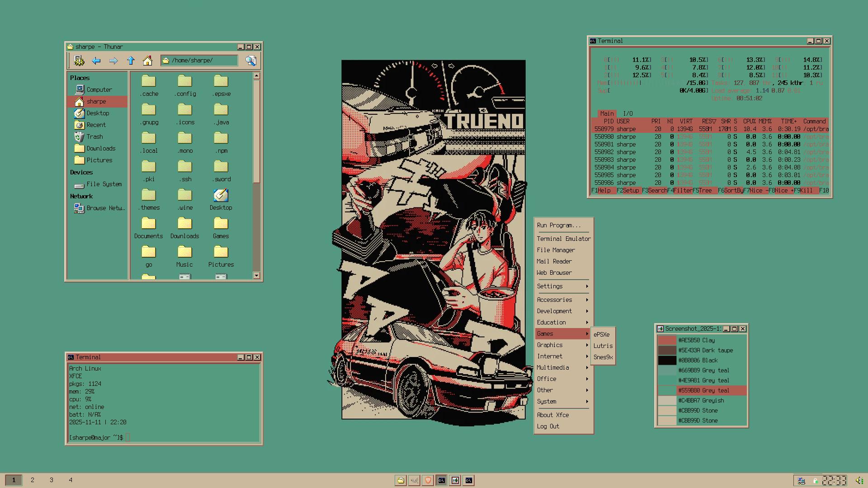Click the Clay color swatch

pyautogui.click(x=667, y=340)
